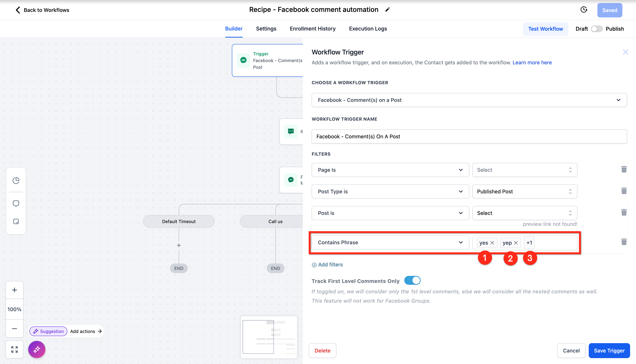
Task: Expand the Post Type is filter dropdown
Action: tap(390, 191)
